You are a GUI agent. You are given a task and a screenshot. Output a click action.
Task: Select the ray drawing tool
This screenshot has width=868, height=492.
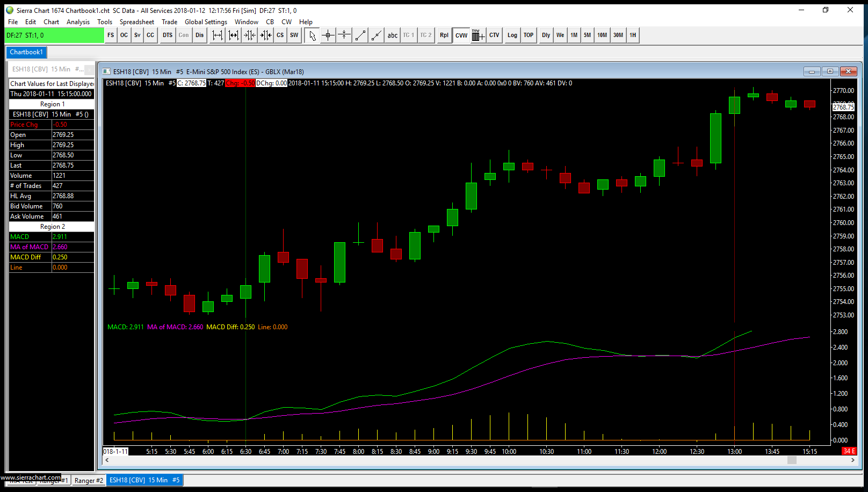tap(377, 35)
